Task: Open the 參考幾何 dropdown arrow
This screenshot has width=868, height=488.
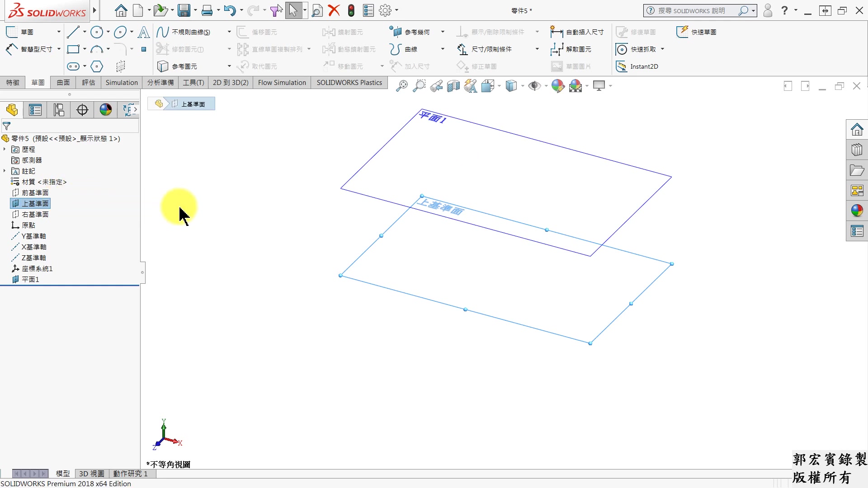Action: point(442,31)
